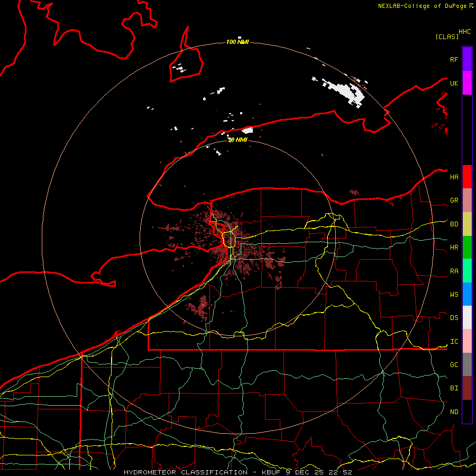Click the 'IC' legend label
This screenshot has height=476, width=476.
454,342
